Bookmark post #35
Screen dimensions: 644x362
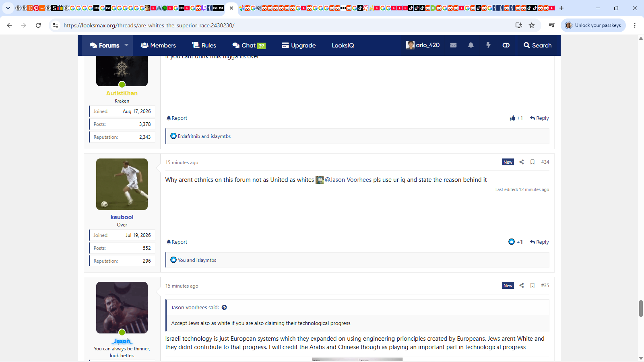[533, 286]
